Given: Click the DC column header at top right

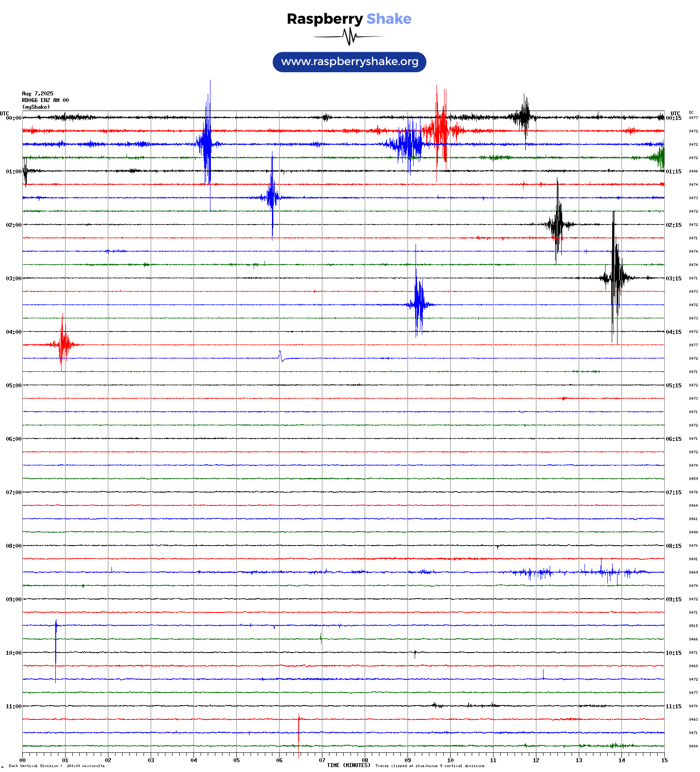Looking at the screenshot, I should click(x=691, y=113).
